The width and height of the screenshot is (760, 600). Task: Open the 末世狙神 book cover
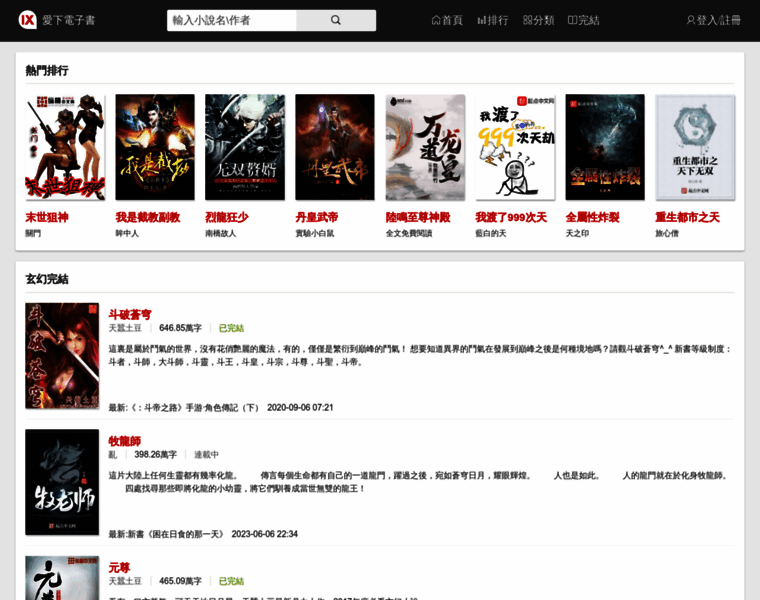pos(65,147)
